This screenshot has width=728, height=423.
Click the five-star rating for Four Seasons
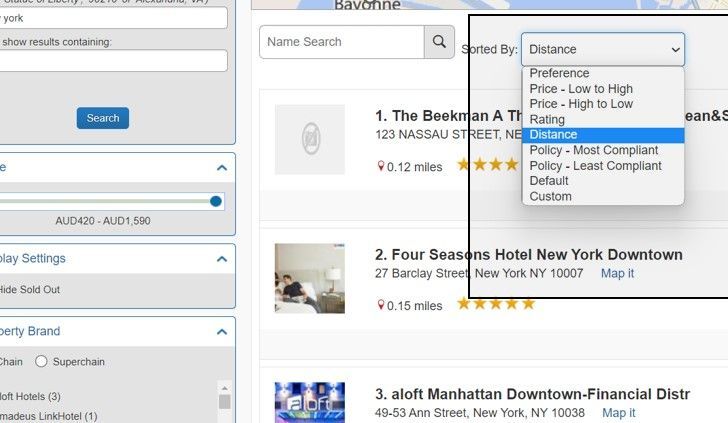496,304
